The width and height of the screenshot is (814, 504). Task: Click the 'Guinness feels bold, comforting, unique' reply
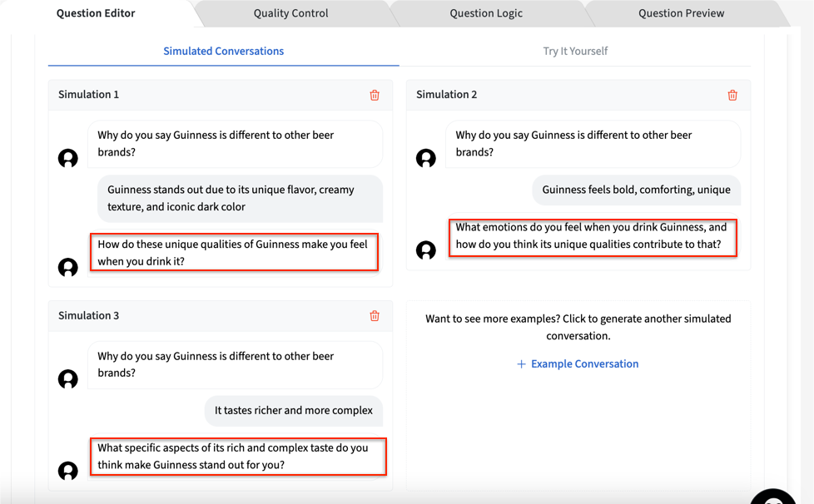click(636, 190)
